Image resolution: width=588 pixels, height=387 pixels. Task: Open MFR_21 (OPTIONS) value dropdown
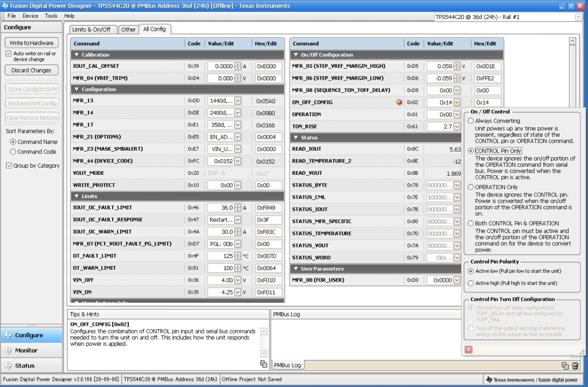coord(238,137)
